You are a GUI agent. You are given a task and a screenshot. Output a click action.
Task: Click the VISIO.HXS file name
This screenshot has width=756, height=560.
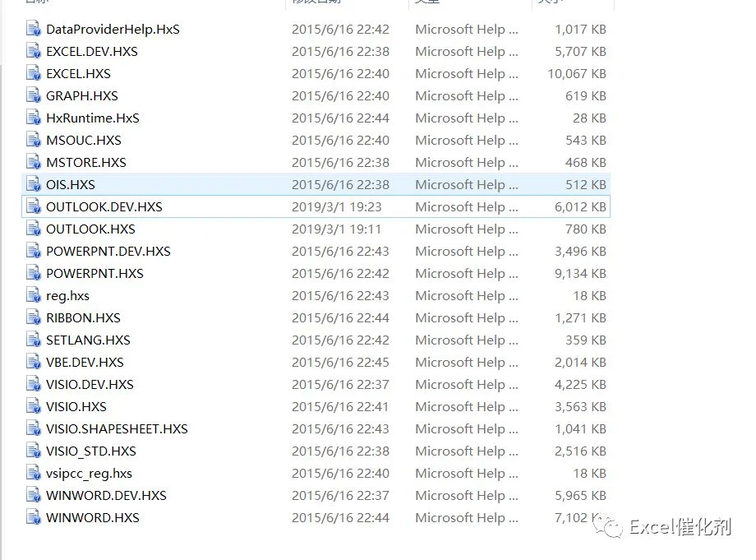coord(76,406)
